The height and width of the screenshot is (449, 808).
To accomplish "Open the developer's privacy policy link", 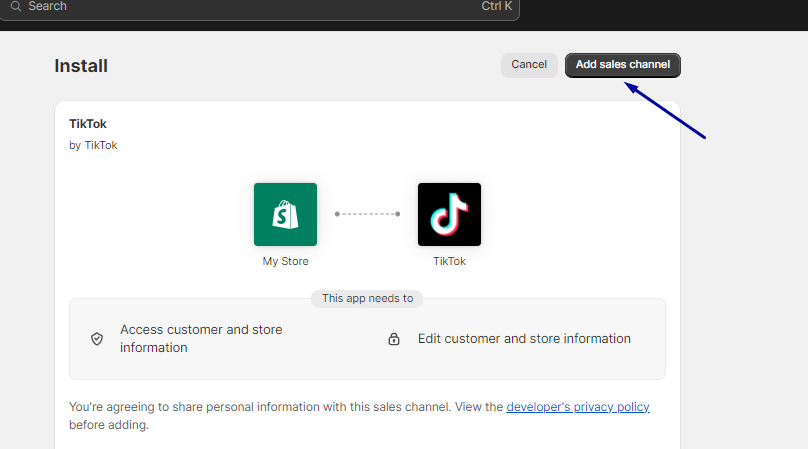I will pos(578,407).
